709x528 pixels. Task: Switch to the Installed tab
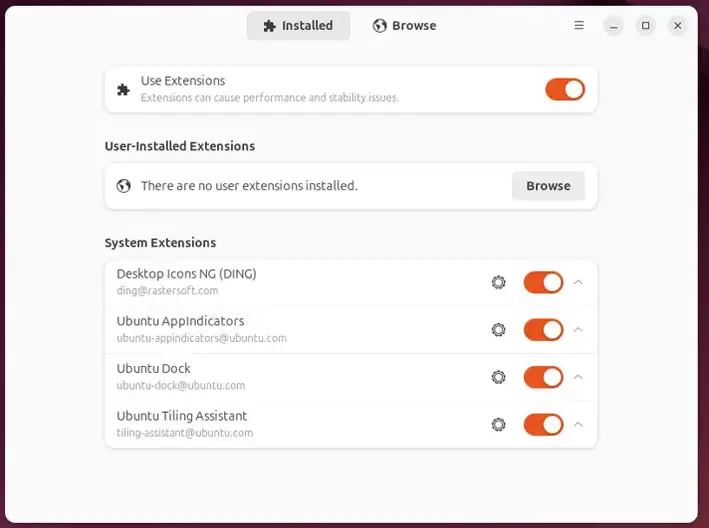(298, 26)
